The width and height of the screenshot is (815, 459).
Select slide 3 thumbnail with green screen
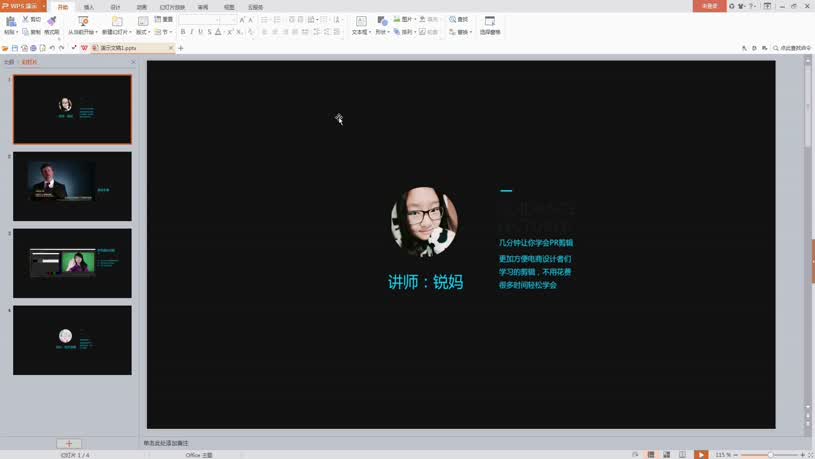tap(72, 263)
